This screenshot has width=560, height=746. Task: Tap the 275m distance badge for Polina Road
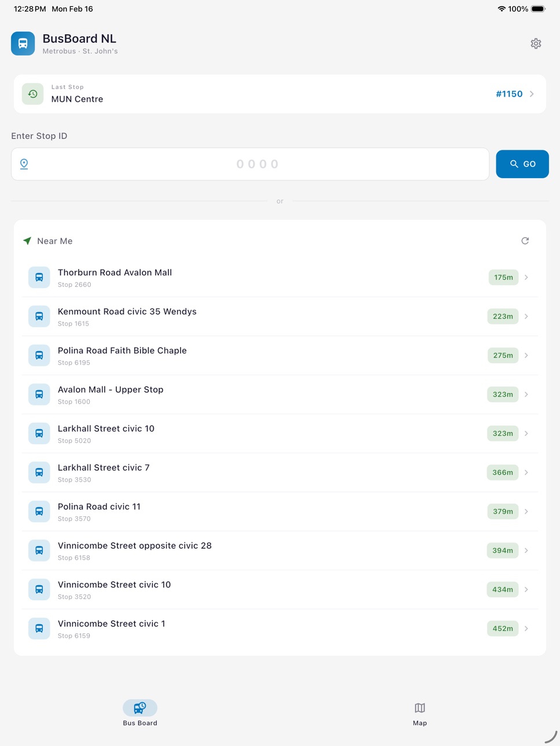point(503,356)
